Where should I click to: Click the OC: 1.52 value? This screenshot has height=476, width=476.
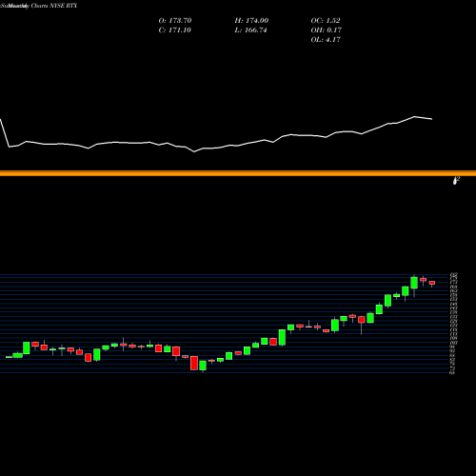[x=326, y=21]
